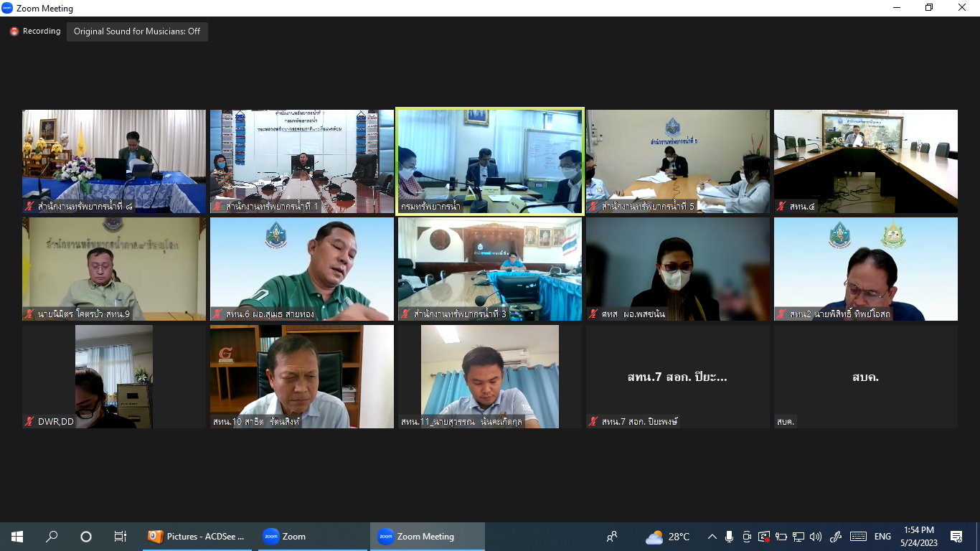Viewport: 980px width, 551px height.
Task: Select the กรมทรัพยากรน้ำ active speaker video
Action: click(490, 161)
